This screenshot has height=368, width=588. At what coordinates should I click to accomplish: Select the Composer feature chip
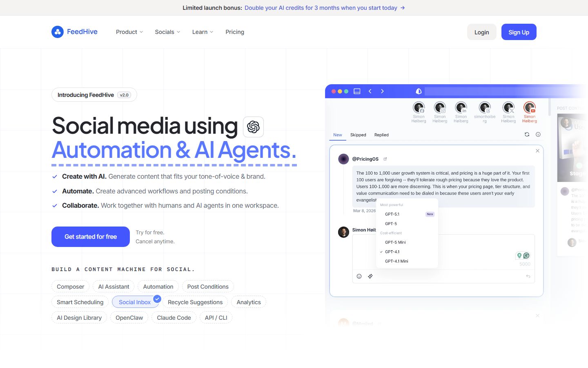[x=71, y=287]
